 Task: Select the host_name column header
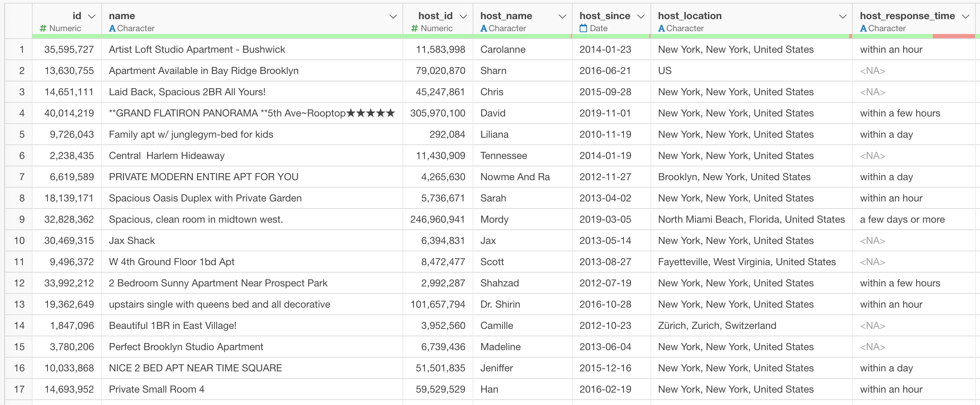(522, 21)
